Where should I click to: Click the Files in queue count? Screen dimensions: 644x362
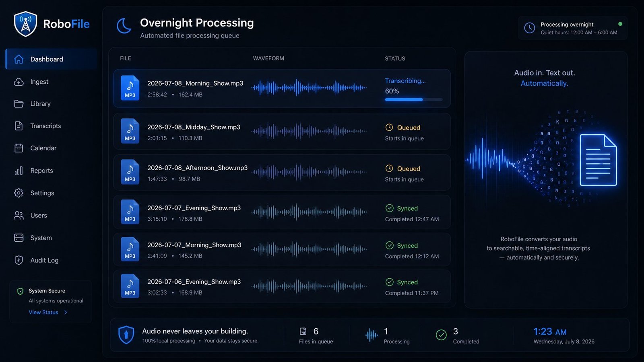(x=316, y=331)
